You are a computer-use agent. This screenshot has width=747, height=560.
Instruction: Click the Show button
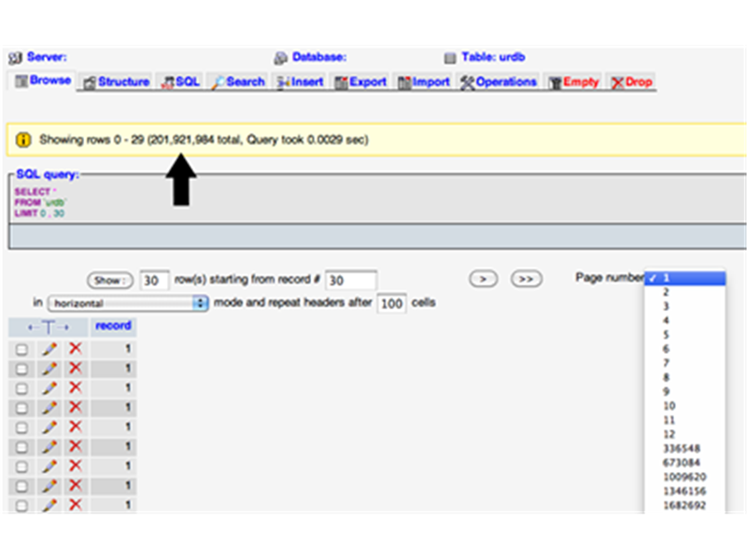click(x=109, y=280)
